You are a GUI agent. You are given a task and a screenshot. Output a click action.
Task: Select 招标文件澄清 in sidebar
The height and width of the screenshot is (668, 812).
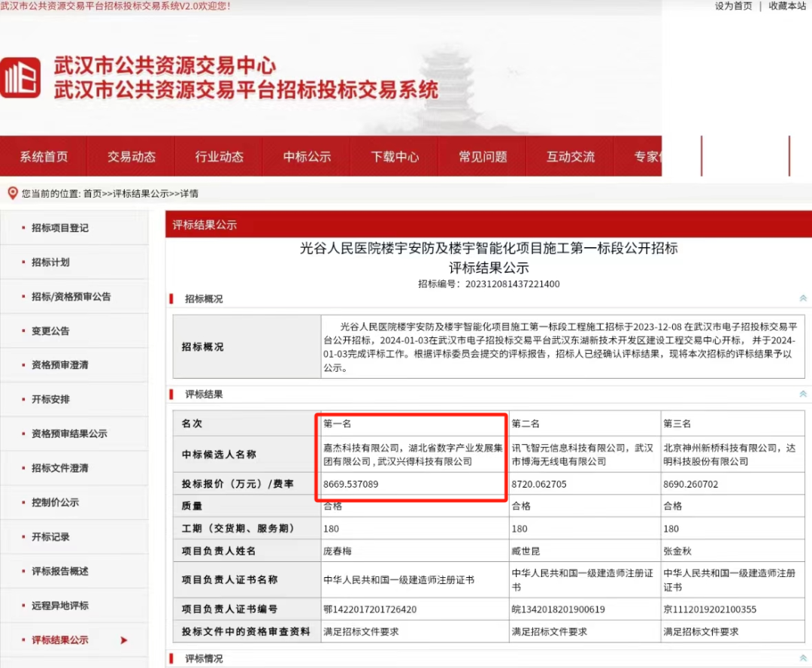click(x=60, y=468)
